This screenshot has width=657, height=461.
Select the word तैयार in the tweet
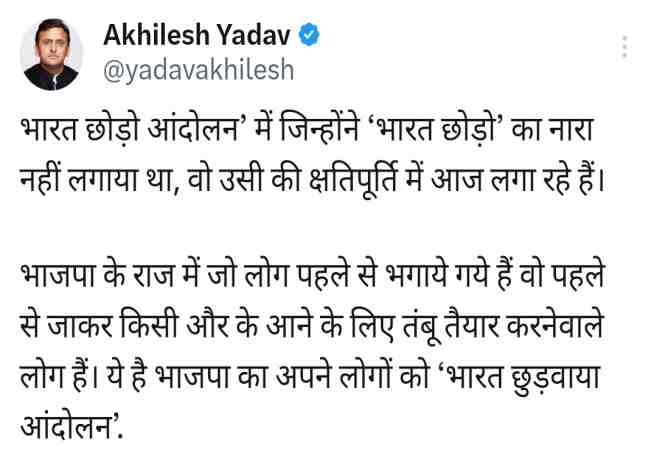pos(474,324)
